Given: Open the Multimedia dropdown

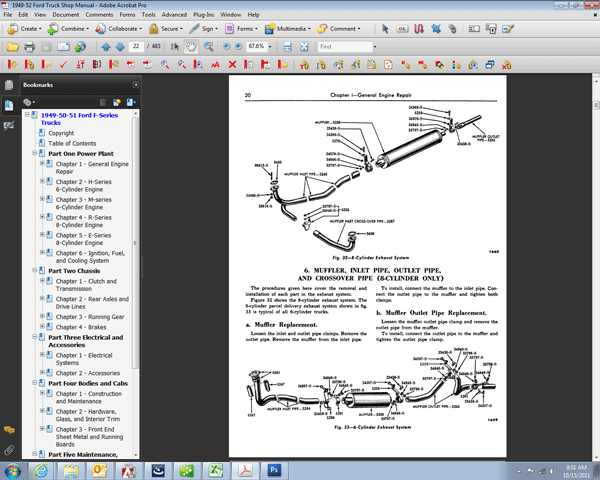Looking at the screenshot, I should (x=288, y=29).
